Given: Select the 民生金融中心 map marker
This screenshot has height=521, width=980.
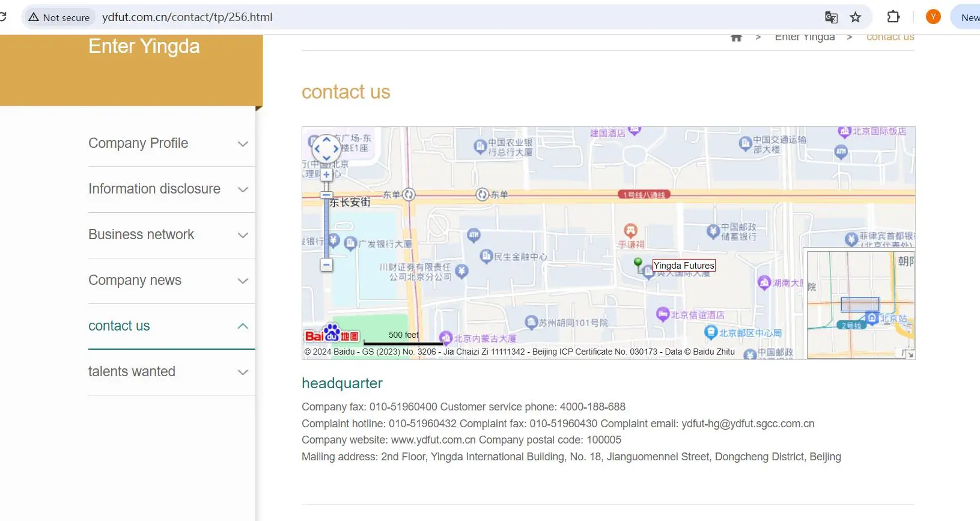Looking at the screenshot, I should (486, 257).
